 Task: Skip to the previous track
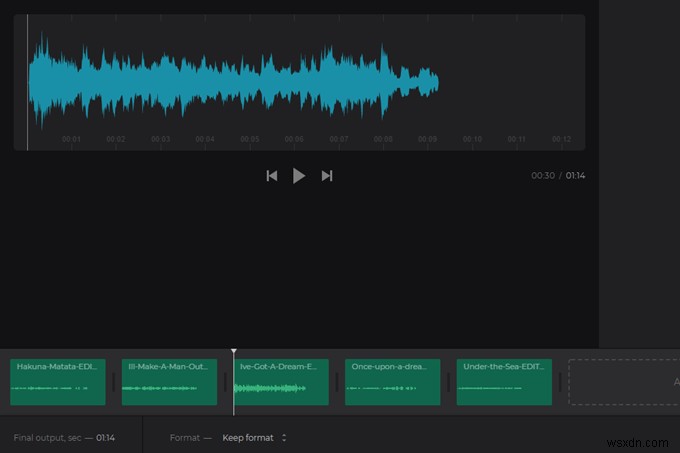pyautogui.click(x=271, y=176)
